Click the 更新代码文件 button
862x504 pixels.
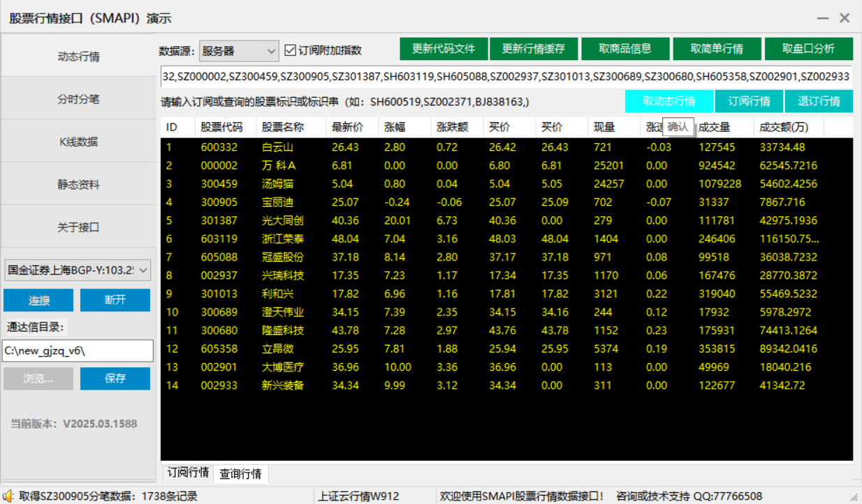tap(444, 49)
